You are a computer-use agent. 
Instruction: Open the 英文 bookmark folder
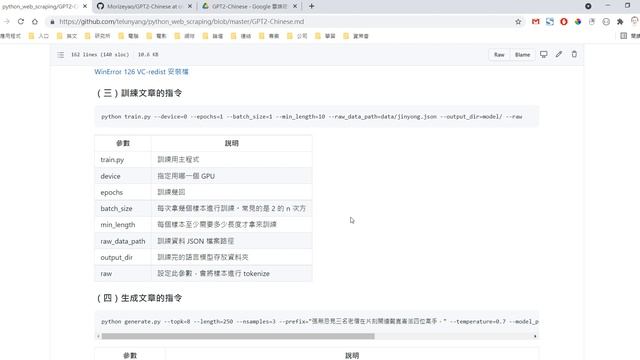pos(67,36)
